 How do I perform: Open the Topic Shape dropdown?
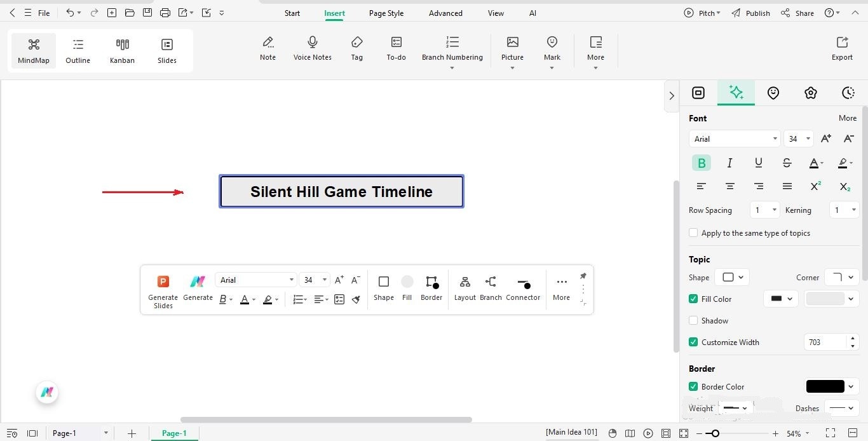tap(732, 277)
